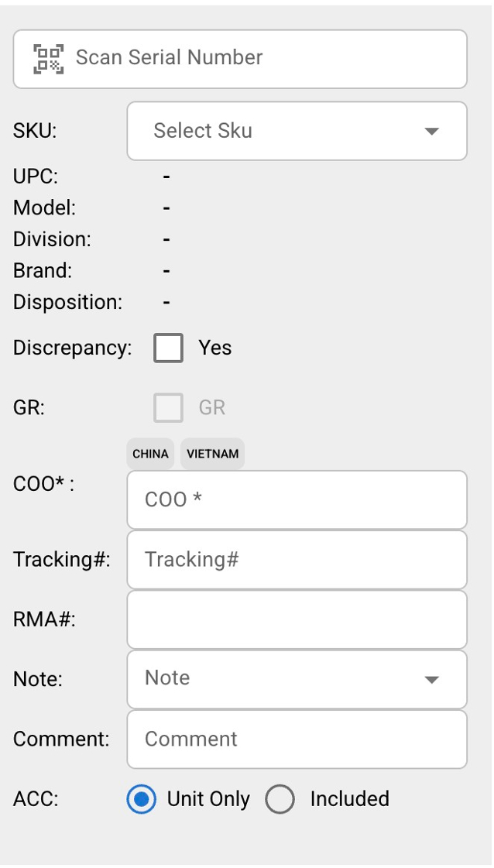Image resolution: width=494 pixels, height=868 pixels.
Task: Click the Note dropdown arrow icon
Action: tap(432, 679)
